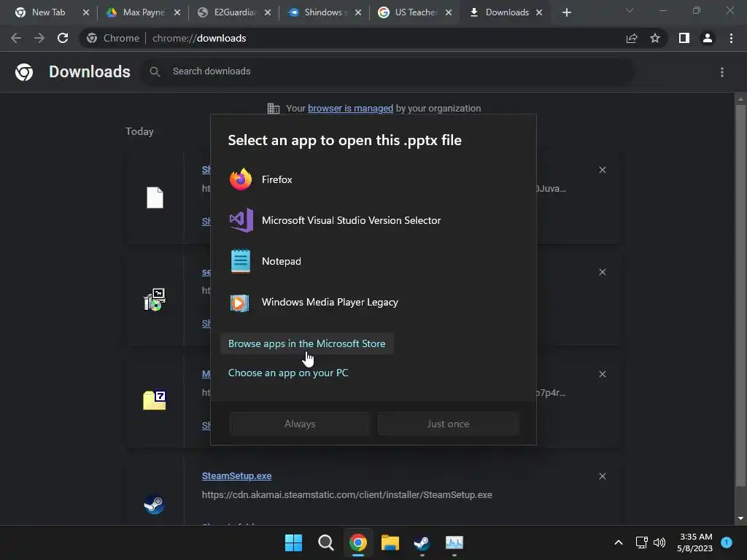747x560 pixels.
Task: Open File Explorer from the taskbar
Action: coord(390,542)
